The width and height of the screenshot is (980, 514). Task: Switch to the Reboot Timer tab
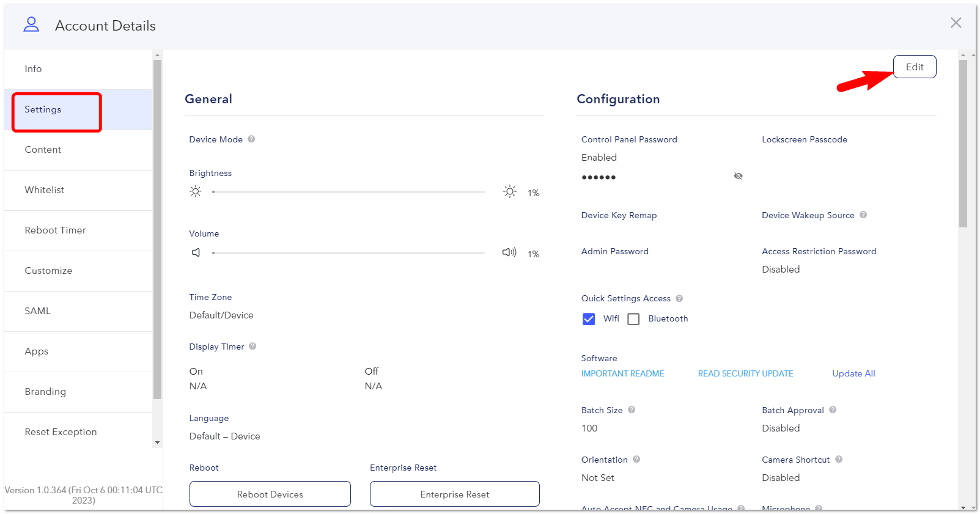(78, 230)
